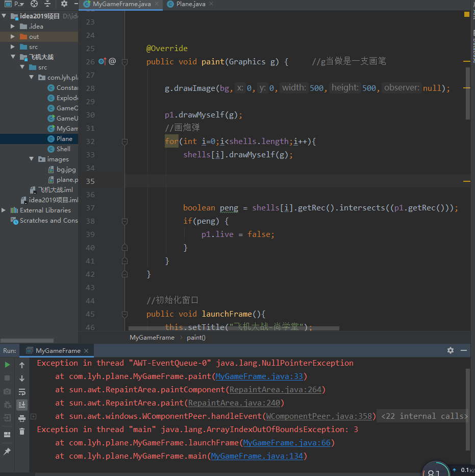The image size is (475, 476).
Task: Open MyGameFrame.java:134 stack link
Action: (x=257, y=456)
